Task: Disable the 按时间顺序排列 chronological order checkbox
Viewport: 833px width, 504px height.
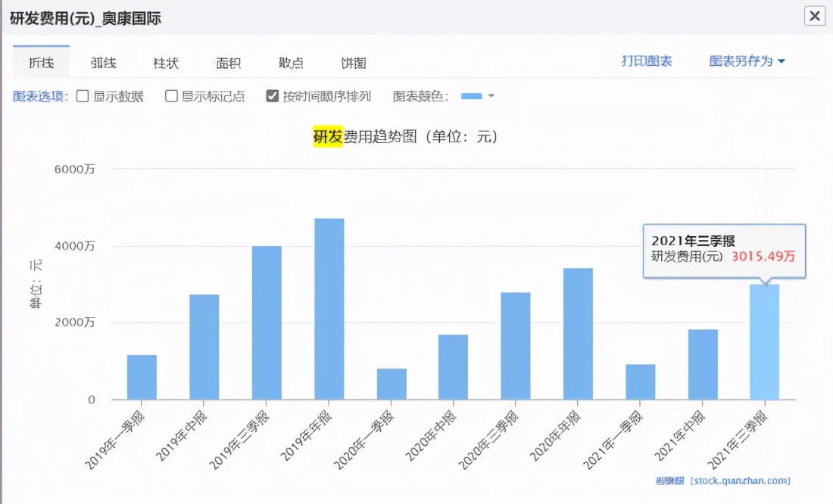Action: [x=270, y=96]
